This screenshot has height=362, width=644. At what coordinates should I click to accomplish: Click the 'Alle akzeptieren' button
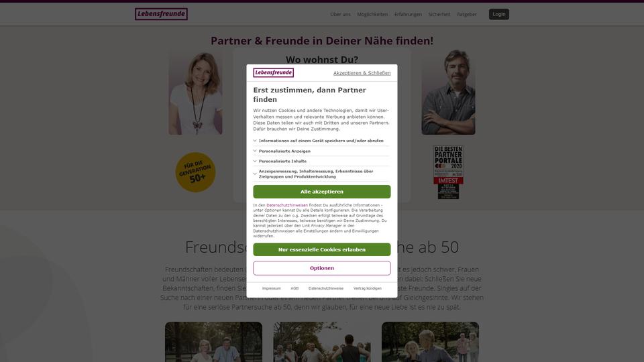[x=321, y=192]
